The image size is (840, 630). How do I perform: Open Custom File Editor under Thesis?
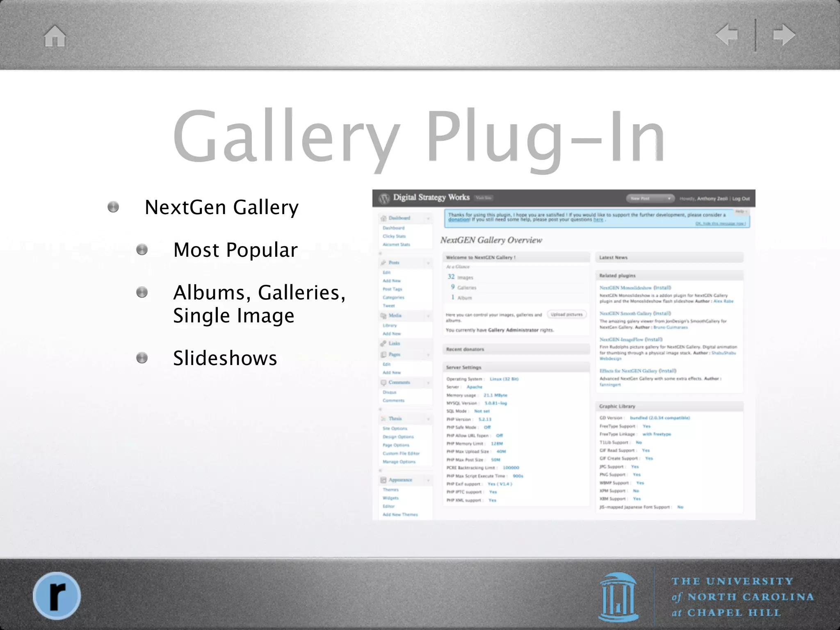click(x=401, y=453)
